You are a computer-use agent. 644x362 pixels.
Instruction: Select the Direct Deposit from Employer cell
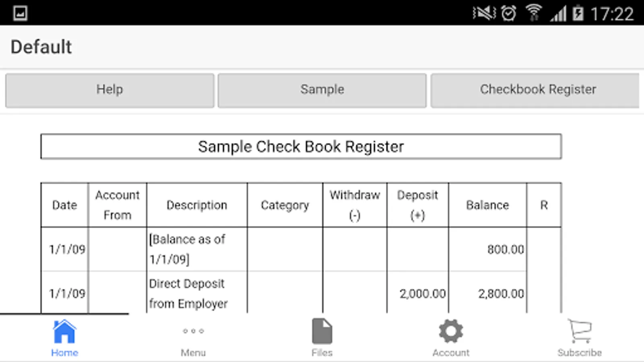197,293
